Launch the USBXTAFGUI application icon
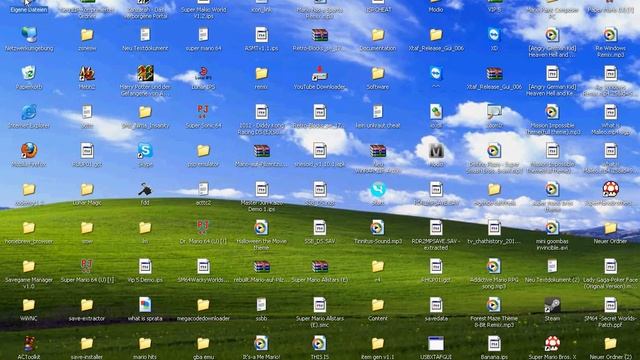This screenshot has width=640, height=360. point(436,344)
